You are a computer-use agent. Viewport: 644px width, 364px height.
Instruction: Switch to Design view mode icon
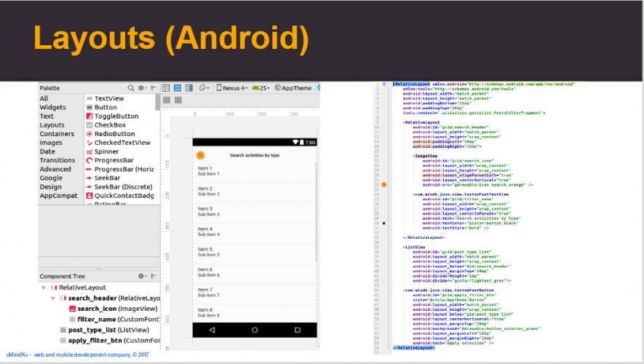click(x=167, y=87)
